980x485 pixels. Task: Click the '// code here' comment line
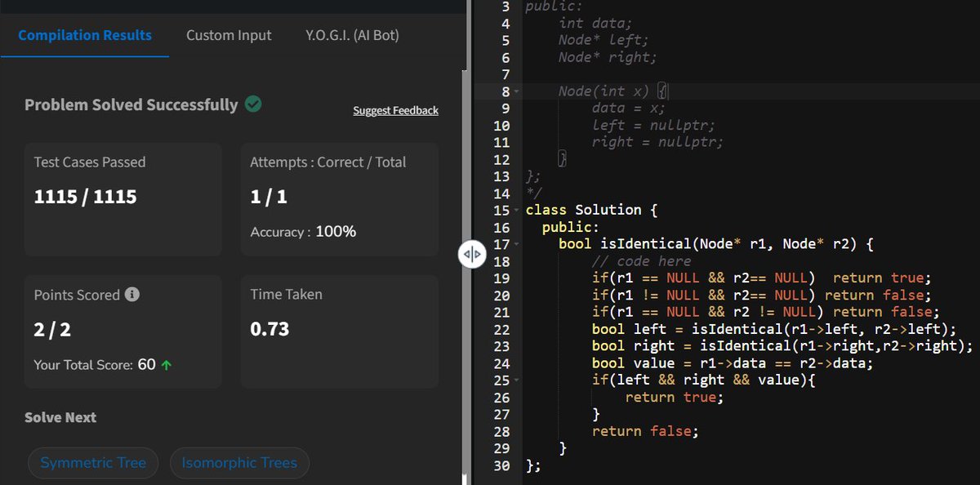point(641,261)
